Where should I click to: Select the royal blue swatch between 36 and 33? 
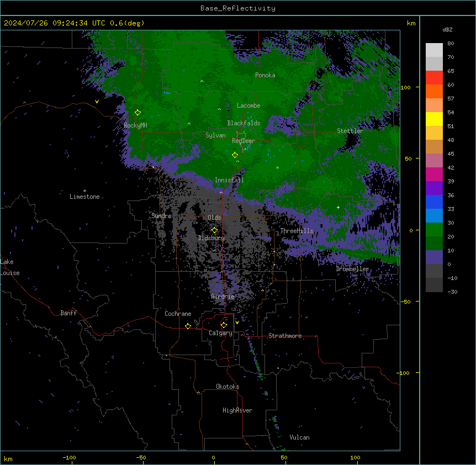tap(434, 202)
